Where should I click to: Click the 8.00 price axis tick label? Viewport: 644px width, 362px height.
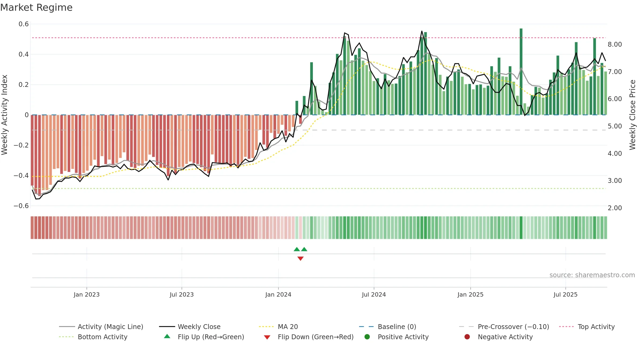coord(615,44)
